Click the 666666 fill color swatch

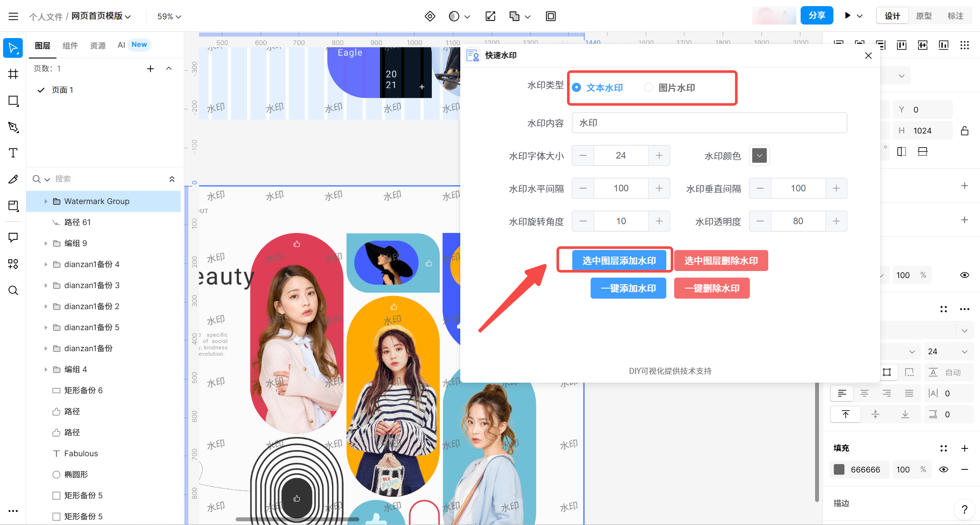tap(839, 469)
